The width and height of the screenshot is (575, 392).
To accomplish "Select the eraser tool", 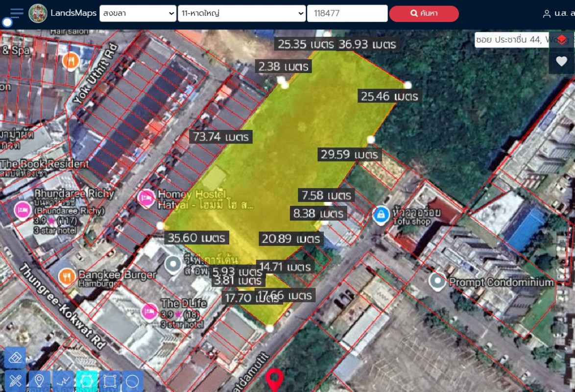I will [x=15, y=358].
